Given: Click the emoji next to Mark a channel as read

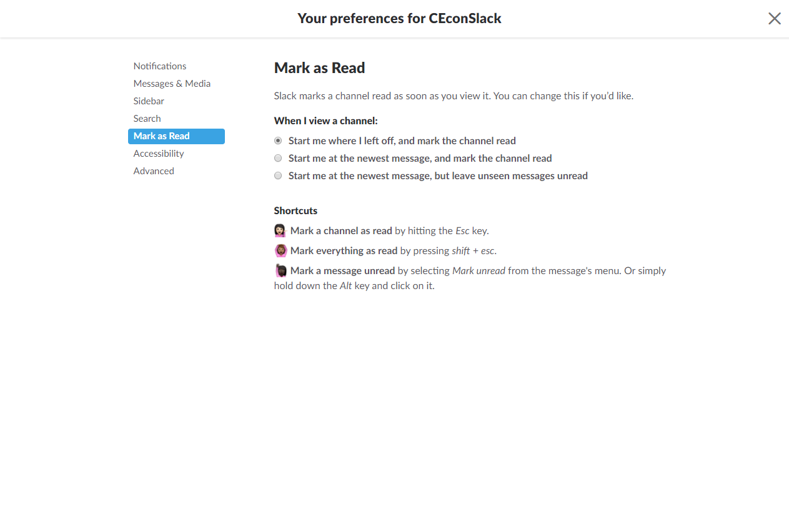Looking at the screenshot, I should (280, 230).
